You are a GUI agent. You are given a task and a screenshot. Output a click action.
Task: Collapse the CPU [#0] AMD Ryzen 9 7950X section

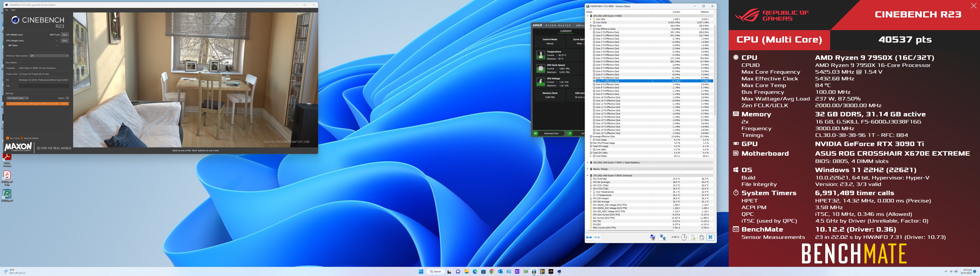click(x=587, y=16)
